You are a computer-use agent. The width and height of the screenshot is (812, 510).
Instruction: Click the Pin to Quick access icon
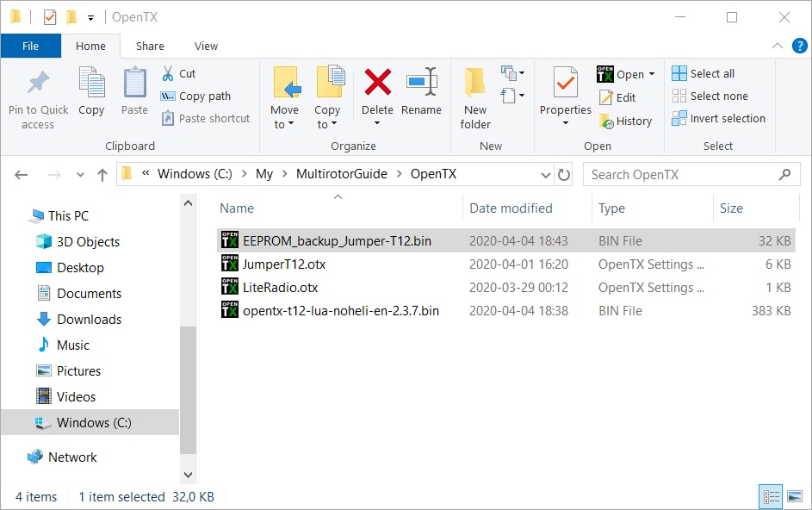pos(39,83)
